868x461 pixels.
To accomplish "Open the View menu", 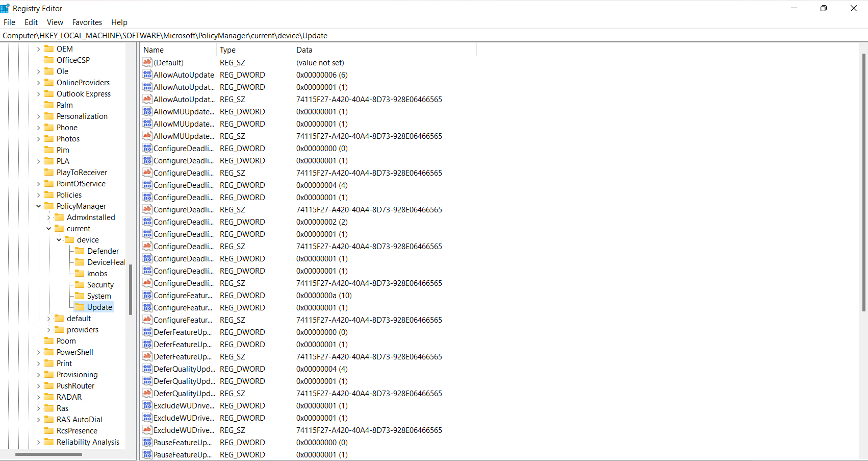I will (55, 22).
